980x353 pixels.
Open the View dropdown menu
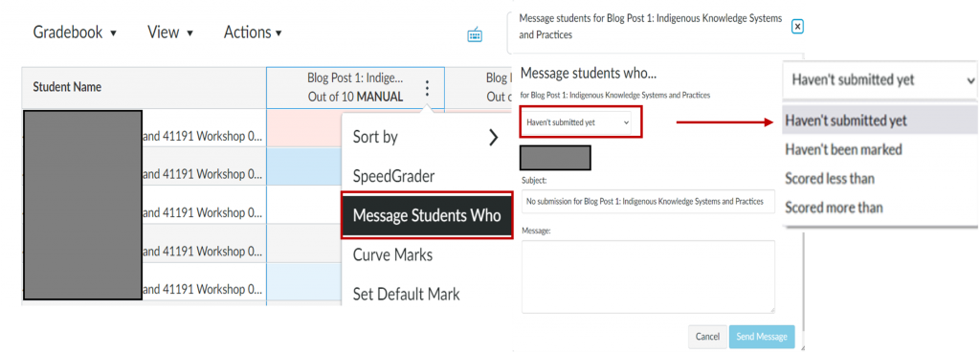170,33
